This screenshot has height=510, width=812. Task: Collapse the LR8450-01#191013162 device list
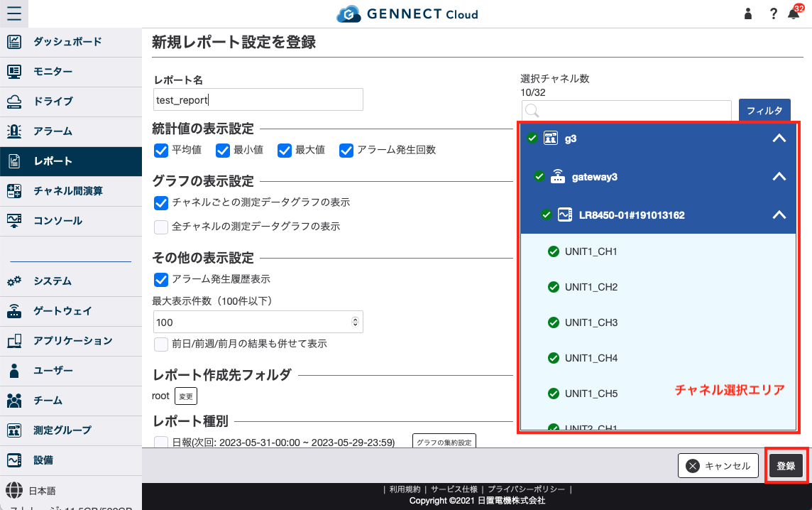pyautogui.click(x=779, y=214)
